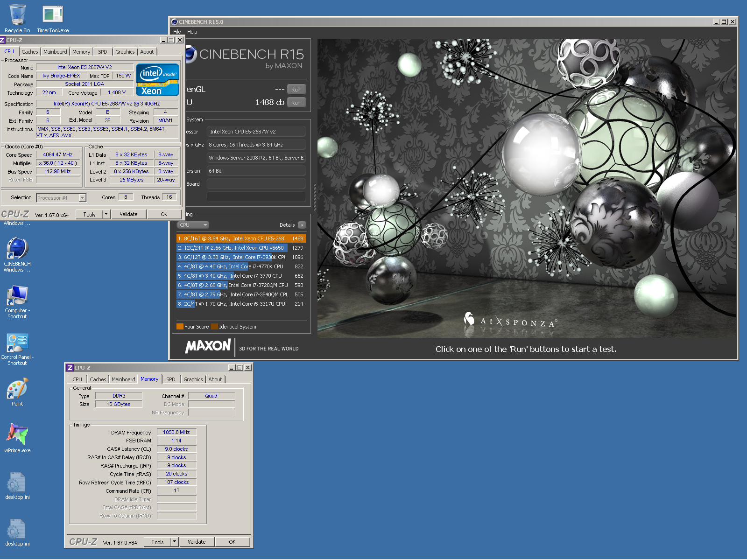Click Validate in top CPU-Z window
Image resolution: width=747 pixels, height=560 pixels.
click(x=128, y=214)
